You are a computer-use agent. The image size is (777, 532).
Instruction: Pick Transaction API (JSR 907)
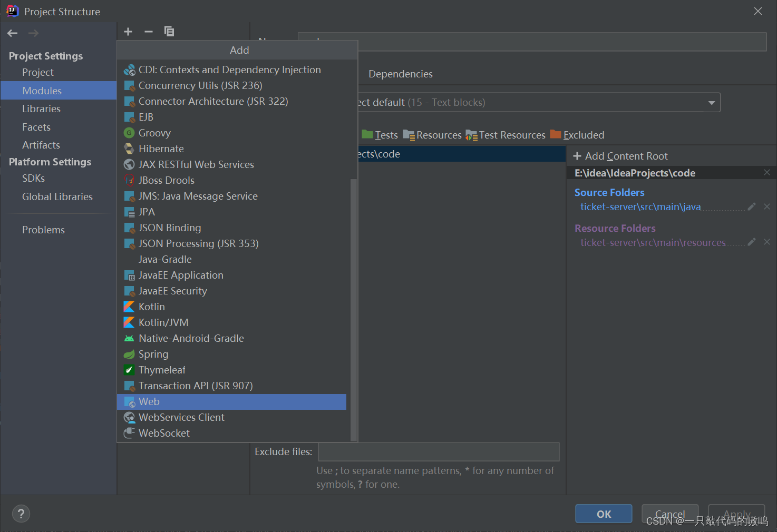(231, 386)
